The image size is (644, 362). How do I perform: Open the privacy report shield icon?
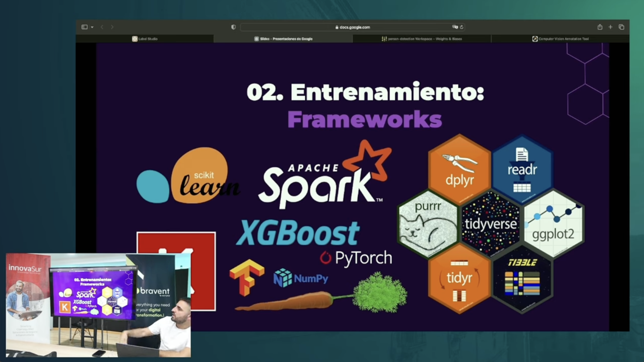233,27
